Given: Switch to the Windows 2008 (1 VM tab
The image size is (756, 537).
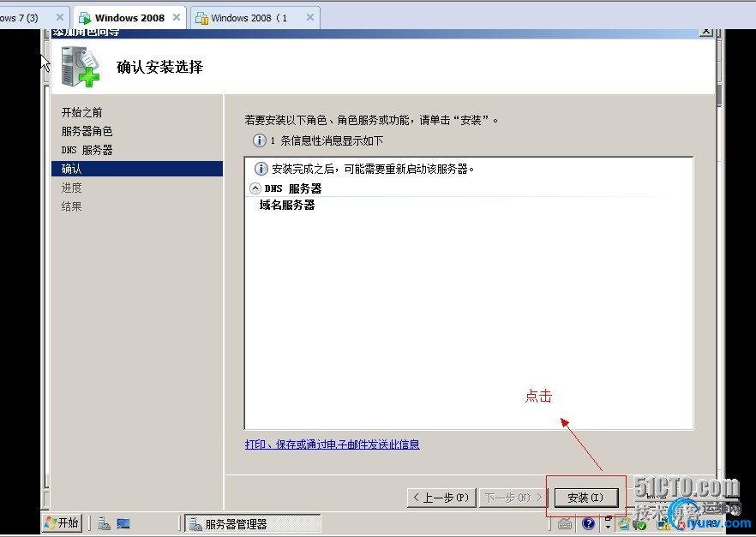Looking at the screenshot, I should [x=255, y=18].
